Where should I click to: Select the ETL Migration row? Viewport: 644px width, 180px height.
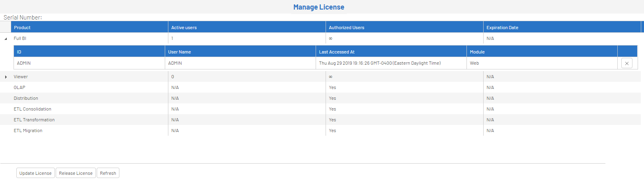(x=28, y=131)
